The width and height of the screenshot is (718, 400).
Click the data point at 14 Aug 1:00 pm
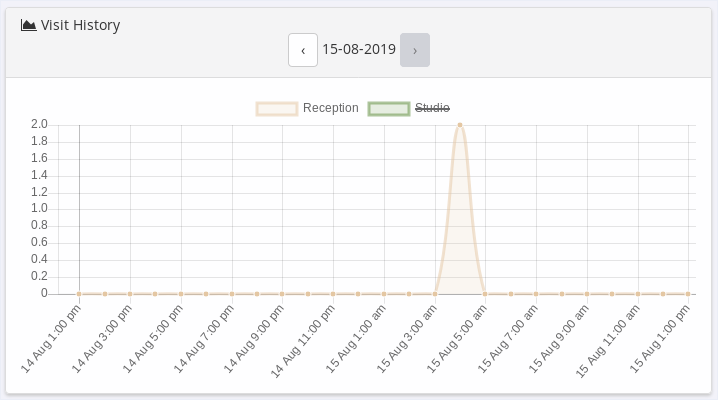click(79, 294)
